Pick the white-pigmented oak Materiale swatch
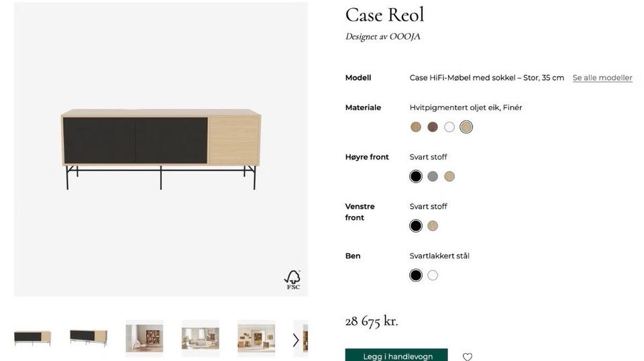The image size is (644, 361). (x=466, y=127)
